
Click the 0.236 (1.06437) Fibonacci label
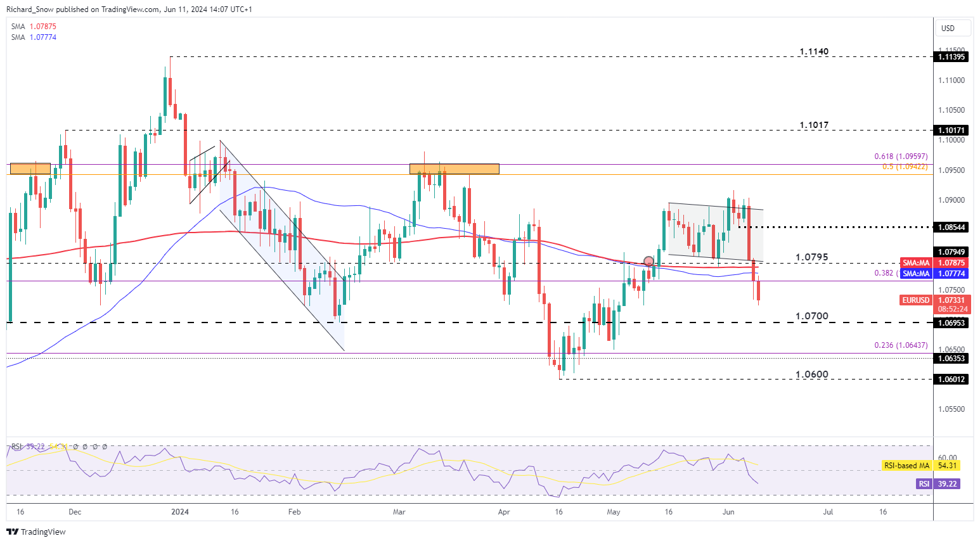[901, 345]
